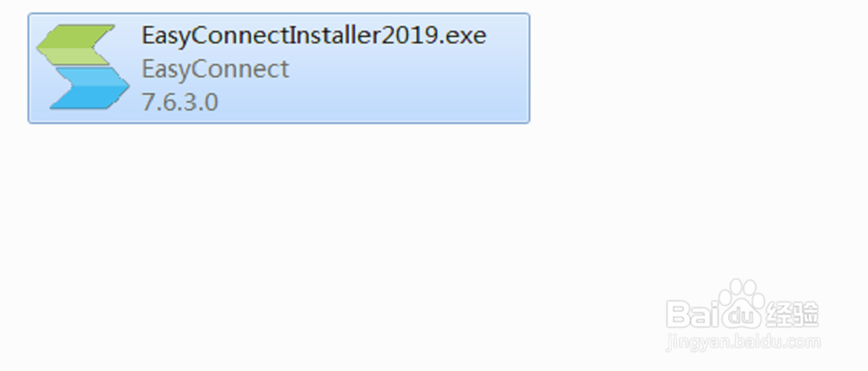Click the 7.6.3.0 version number
Screen dimensions: 868x371
click(180, 103)
